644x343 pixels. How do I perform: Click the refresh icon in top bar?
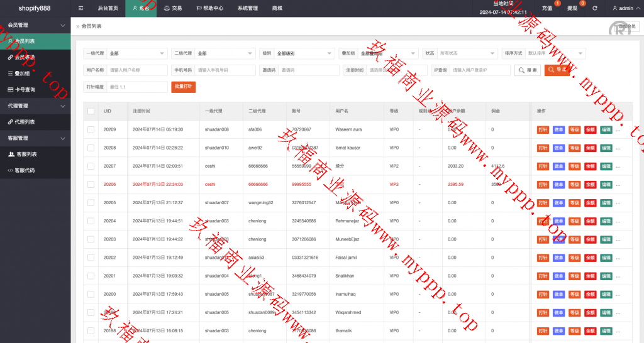[594, 8]
